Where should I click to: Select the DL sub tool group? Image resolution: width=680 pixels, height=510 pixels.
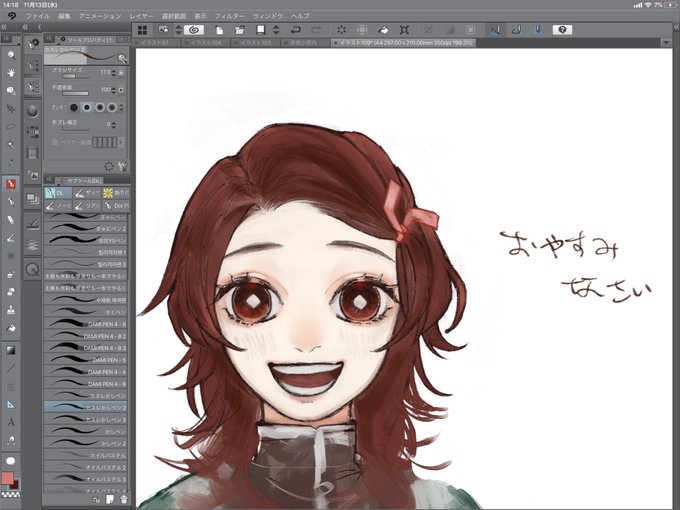click(x=58, y=193)
